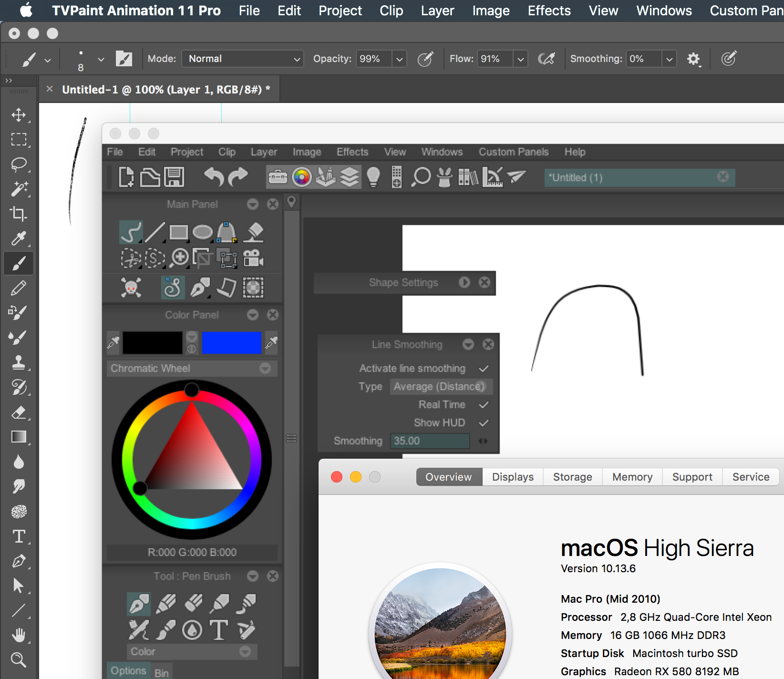Click TVPaint open project folder icon
The image size is (784, 679).
(150, 177)
